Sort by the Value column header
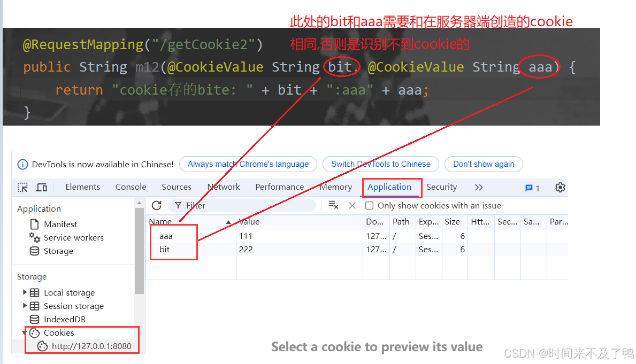The image size is (636, 364). pyautogui.click(x=300, y=222)
